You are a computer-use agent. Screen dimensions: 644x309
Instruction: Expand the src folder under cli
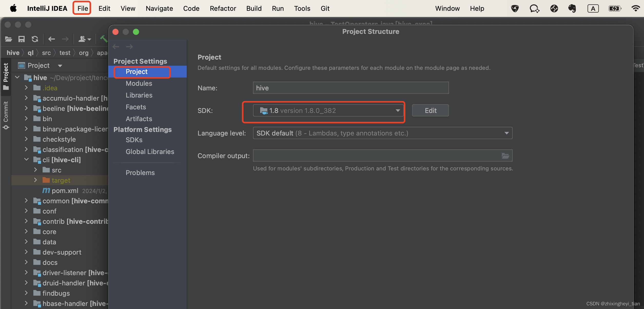pyautogui.click(x=35, y=170)
